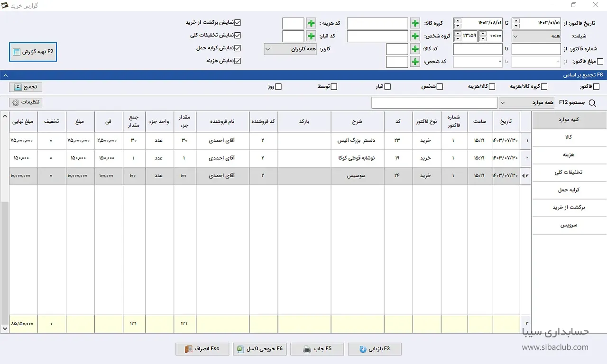Open تنظیمات settings gear button
607x364 pixels.
(26, 102)
